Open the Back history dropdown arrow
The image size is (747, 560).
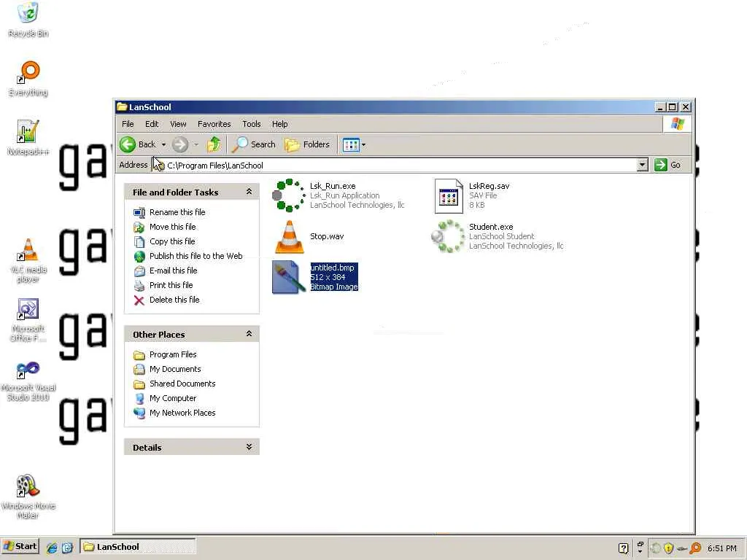click(x=163, y=144)
